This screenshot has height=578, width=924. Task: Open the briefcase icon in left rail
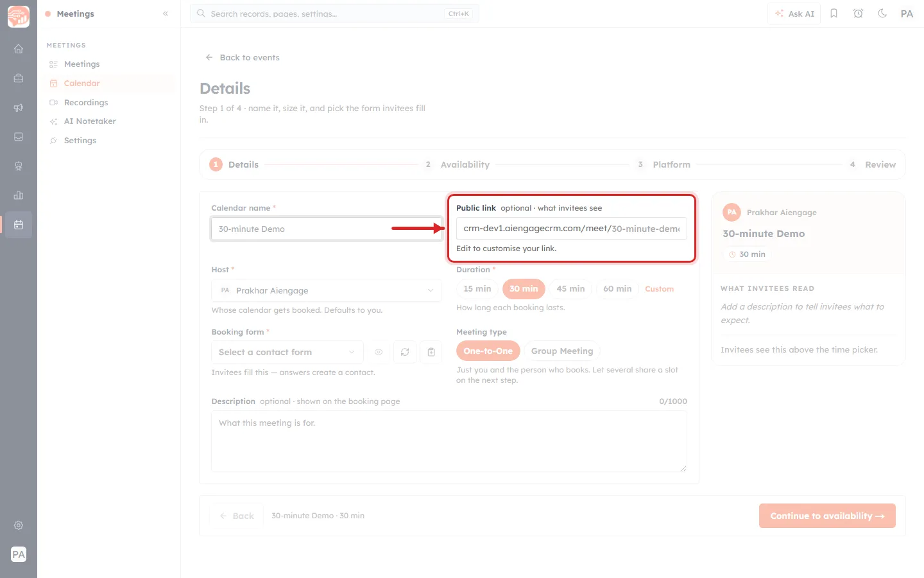click(x=19, y=78)
